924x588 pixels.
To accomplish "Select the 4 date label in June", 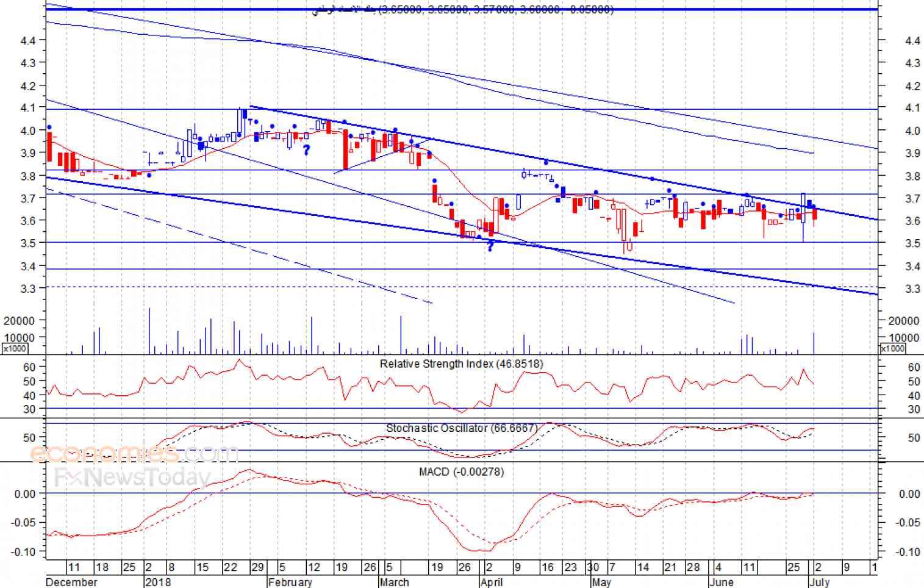I will tap(718, 567).
